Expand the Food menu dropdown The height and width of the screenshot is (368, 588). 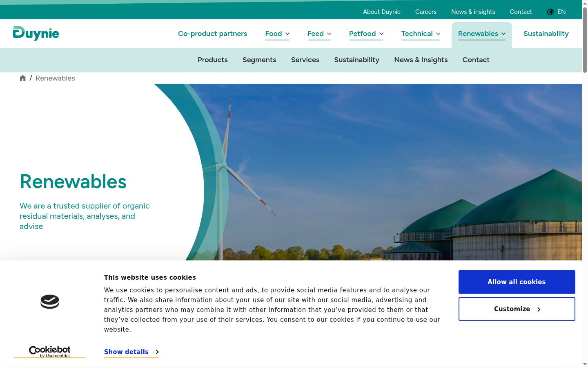[277, 34]
